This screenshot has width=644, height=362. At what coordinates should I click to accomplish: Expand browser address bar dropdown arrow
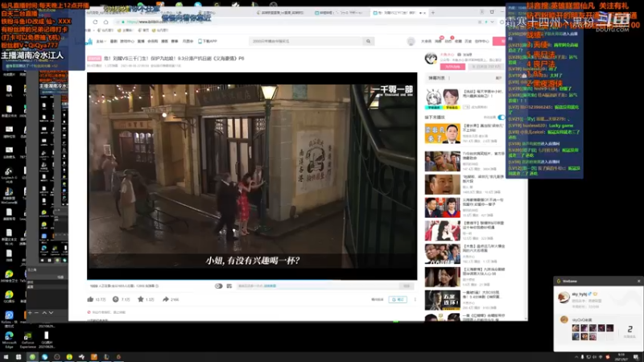(492, 22)
